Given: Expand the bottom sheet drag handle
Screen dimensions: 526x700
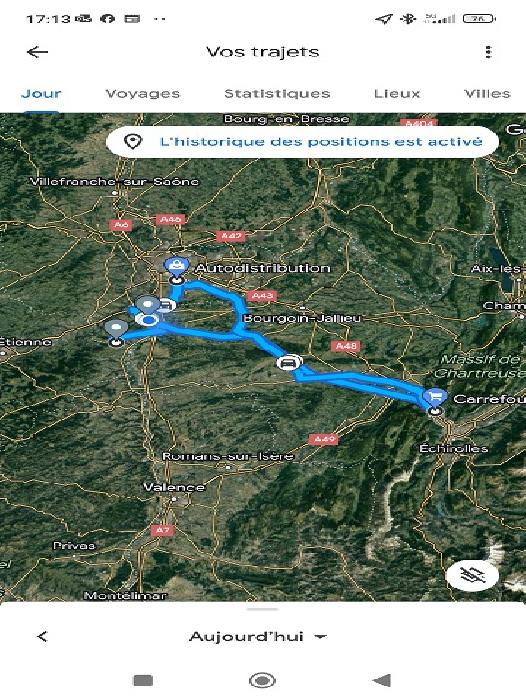Looking at the screenshot, I should [263, 609].
